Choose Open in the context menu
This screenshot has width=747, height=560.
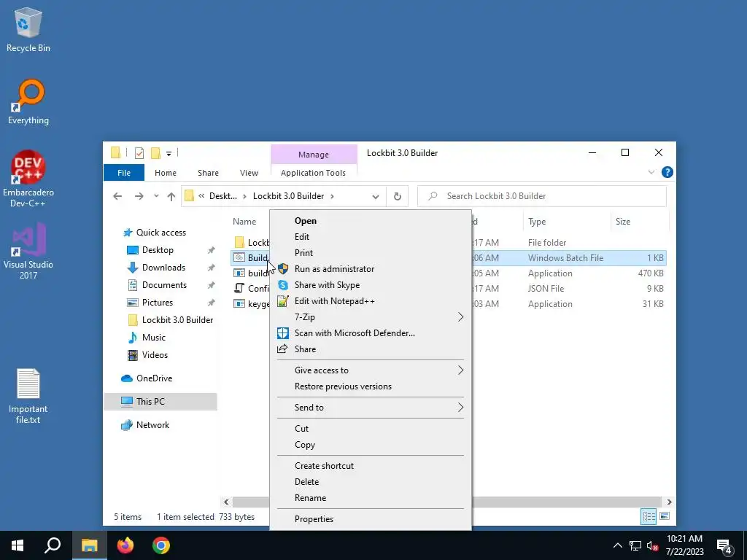point(371,221)
